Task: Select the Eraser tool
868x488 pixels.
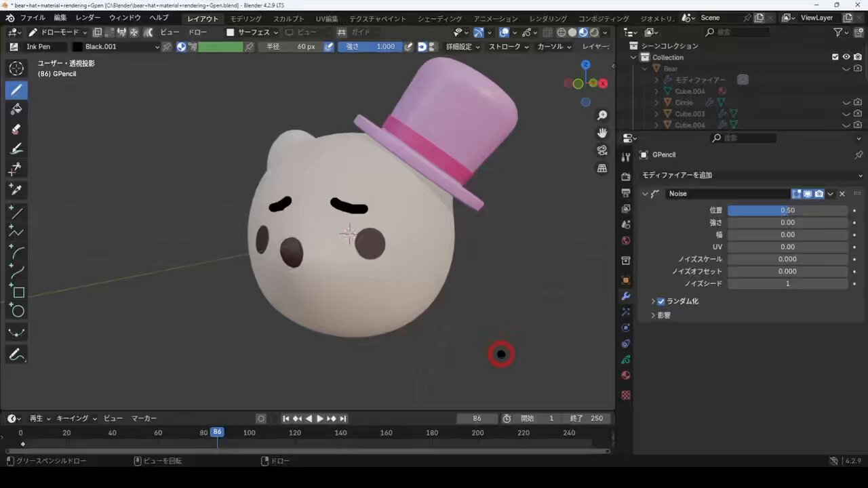Action: 17,129
